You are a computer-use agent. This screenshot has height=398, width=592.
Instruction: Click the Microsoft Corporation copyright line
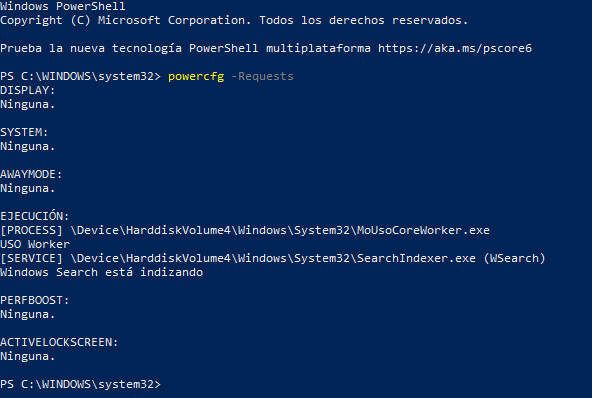[x=234, y=20]
